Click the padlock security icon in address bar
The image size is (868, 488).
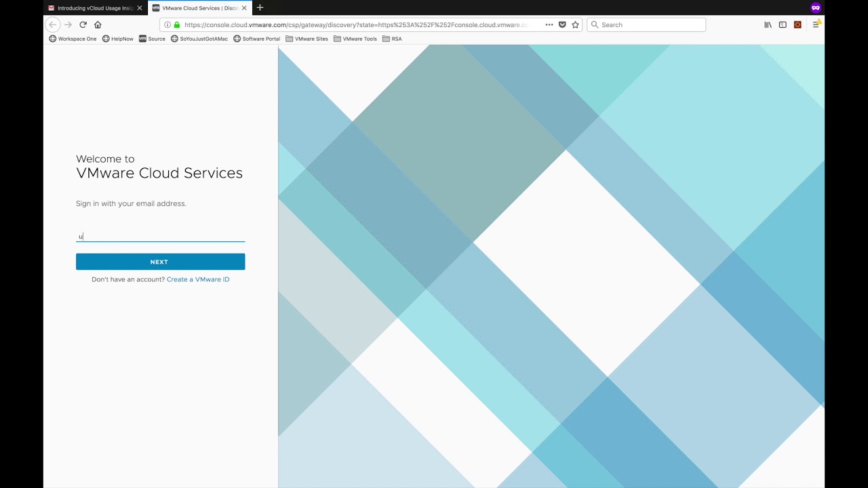pos(176,24)
